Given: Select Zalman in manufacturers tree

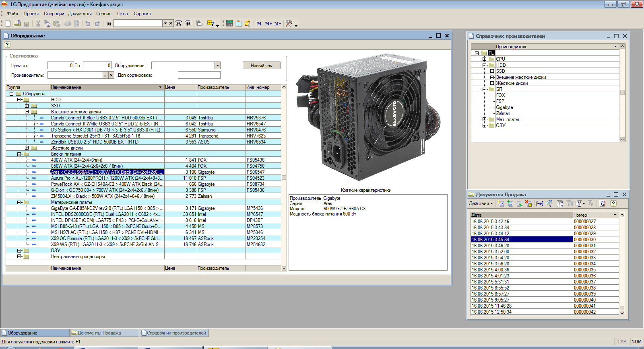Looking at the screenshot, I should click(503, 113).
